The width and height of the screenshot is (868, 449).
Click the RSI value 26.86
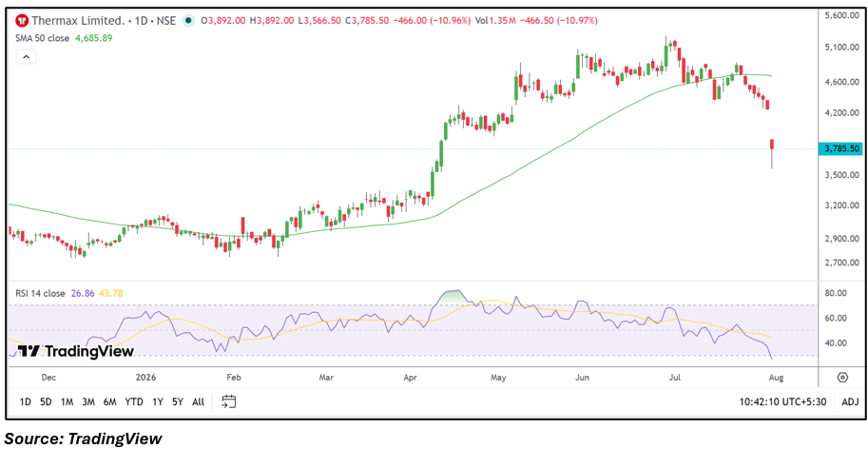[x=82, y=293]
